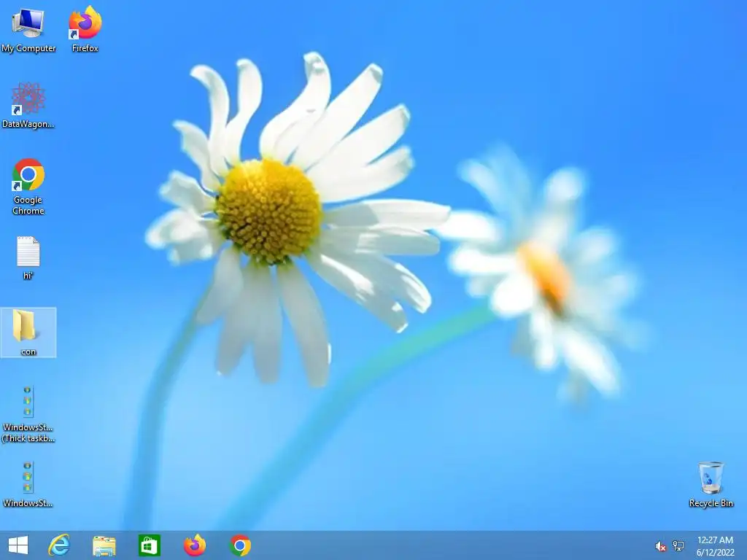Click the network status tray icon
Image resolution: width=747 pixels, height=560 pixels.
point(678,545)
